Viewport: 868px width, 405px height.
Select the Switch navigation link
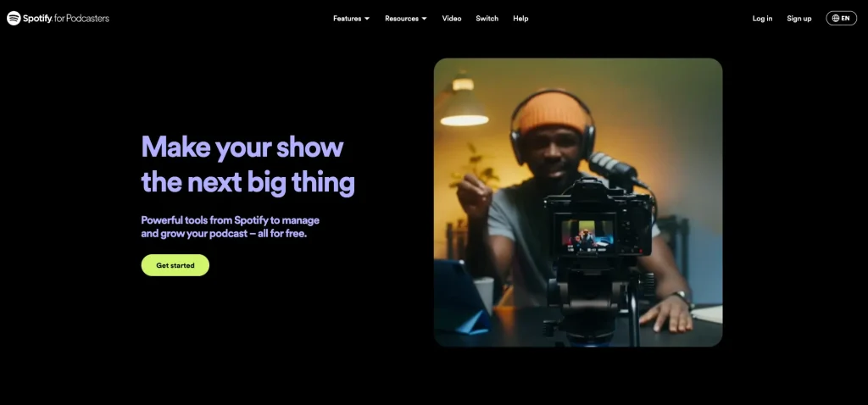tap(487, 19)
